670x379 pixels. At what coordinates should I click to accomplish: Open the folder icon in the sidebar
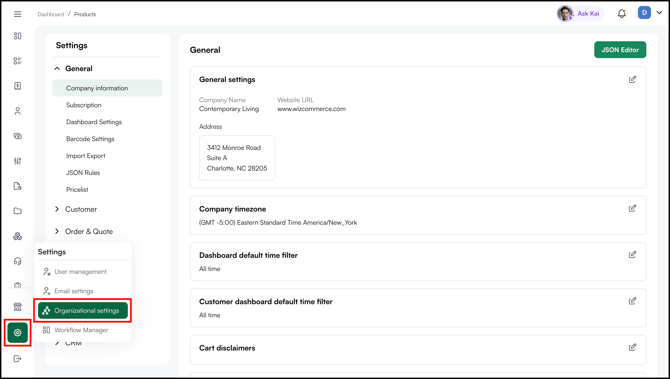(x=18, y=211)
